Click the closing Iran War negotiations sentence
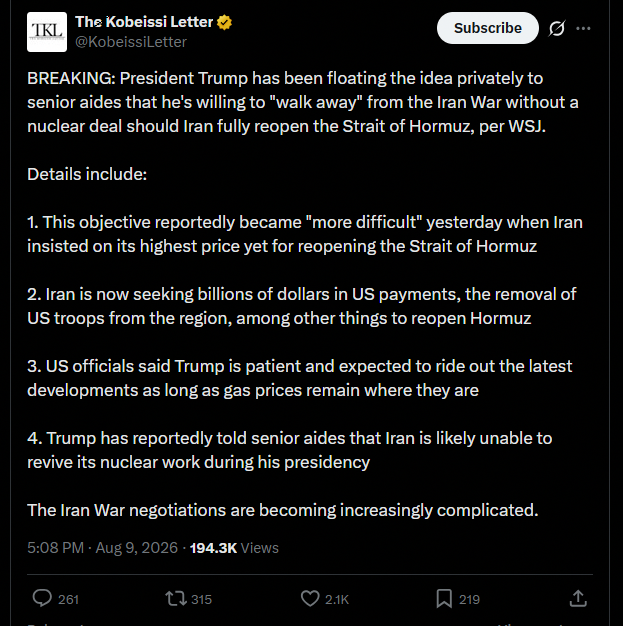623x626 pixels. [283, 510]
